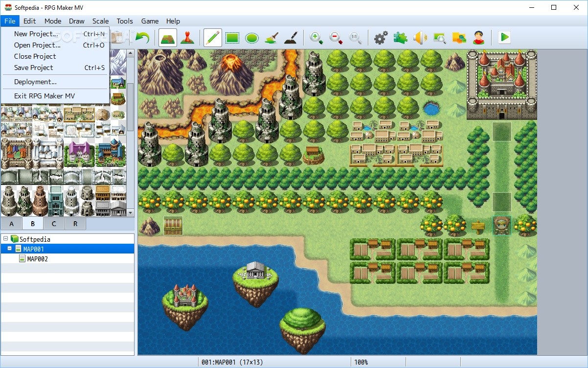588x368 pixels.
Task: Choose Deployment menu entry
Action: pos(55,82)
